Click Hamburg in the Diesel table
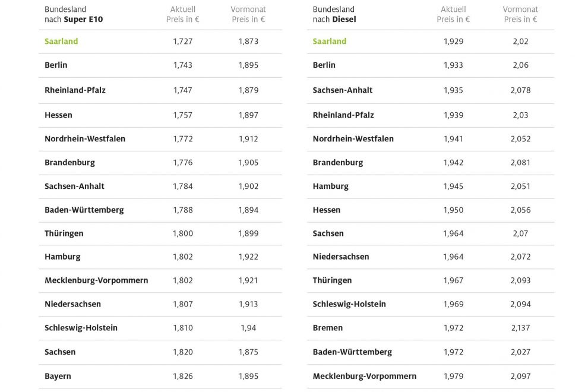Image resolution: width=588 pixels, height=392 pixels. pos(331,186)
